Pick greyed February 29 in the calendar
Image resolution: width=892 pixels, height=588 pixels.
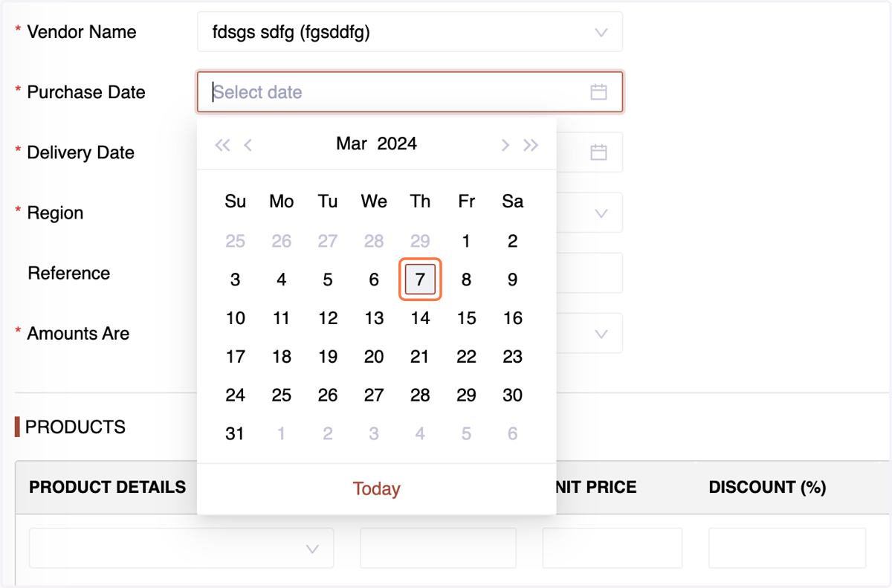(420, 241)
